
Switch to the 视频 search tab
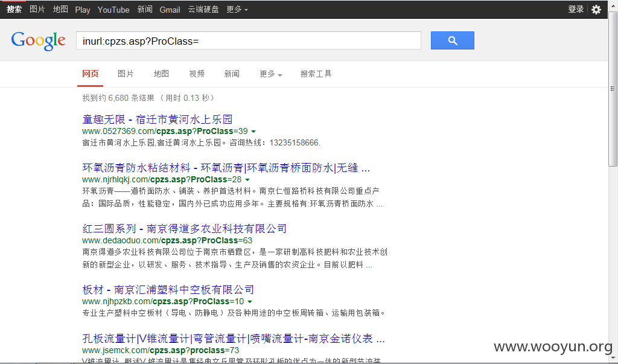pyautogui.click(x=197, y=74)
